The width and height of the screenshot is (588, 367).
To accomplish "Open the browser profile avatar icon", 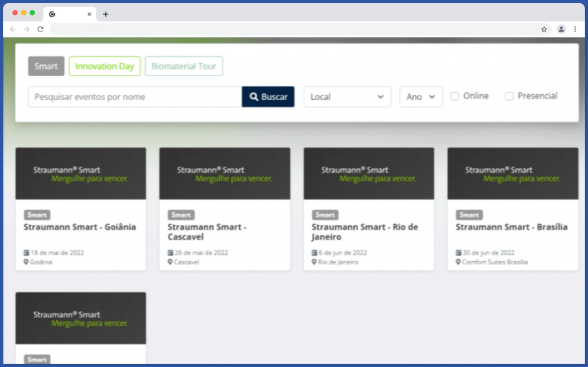I will tap(561, 29).
